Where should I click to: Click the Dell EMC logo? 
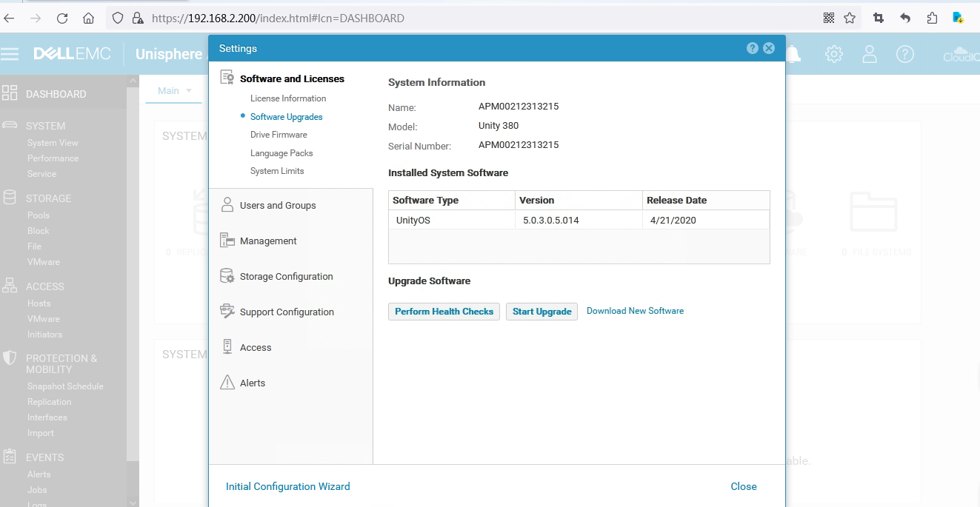[72, 54]
